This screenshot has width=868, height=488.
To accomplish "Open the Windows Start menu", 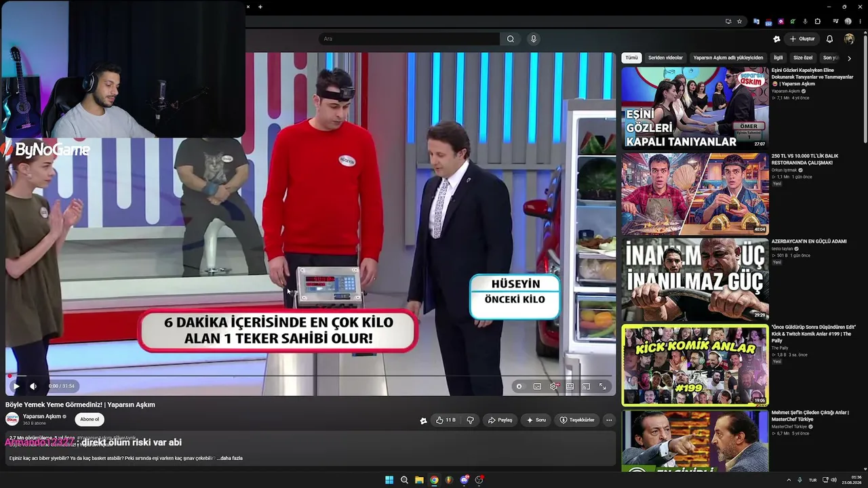I will point(389,480).
